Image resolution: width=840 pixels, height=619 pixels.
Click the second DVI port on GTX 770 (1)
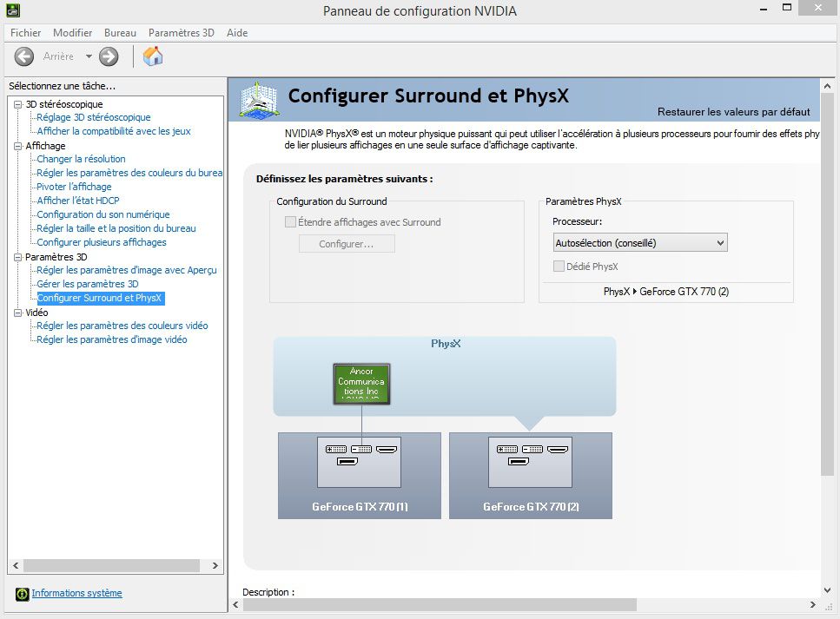click(x=361, y=449)
